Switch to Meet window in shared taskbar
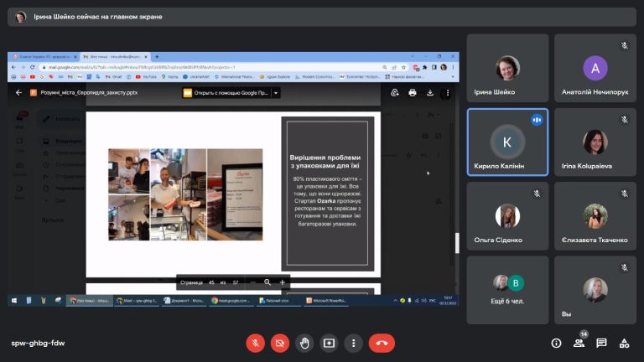Image resolution: width=644 pixels, height=362 pixels. pyautogui.click(x=137, y=301)
